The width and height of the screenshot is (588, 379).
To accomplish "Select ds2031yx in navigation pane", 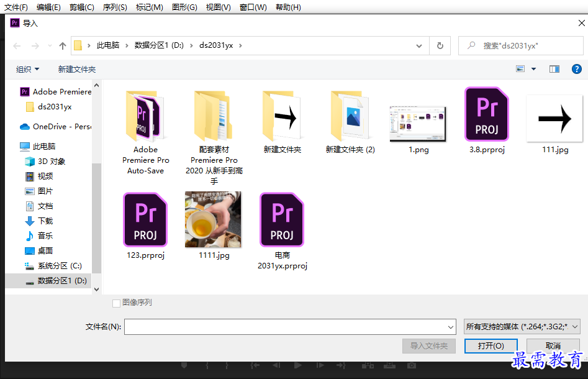I will tap(49, 107).
